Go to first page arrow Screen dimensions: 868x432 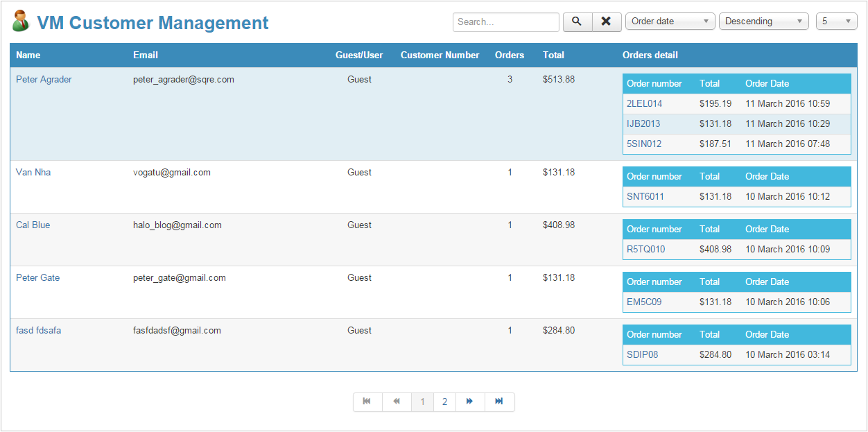click(x=367, y=401)
